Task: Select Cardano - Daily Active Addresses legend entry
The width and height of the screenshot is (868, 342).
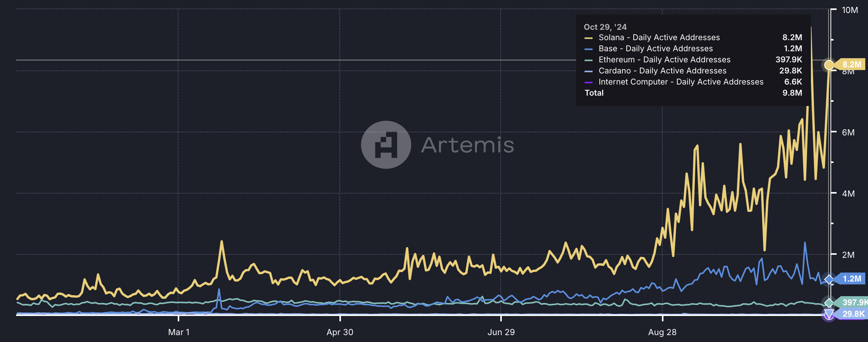Action: coord(662,71)
